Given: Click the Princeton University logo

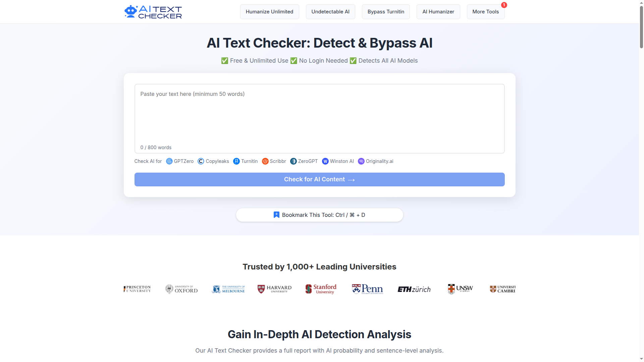Looking at the screenshot, I should [x=137, y=289].
